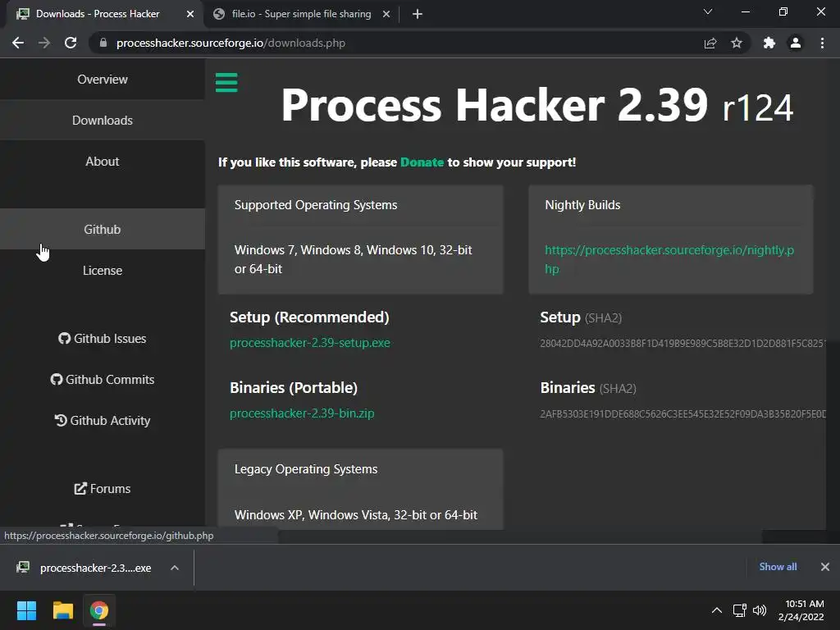The image size is (840, 630).
Task: Download processhacker-2.39-bin.zip
Action: coord(302,413)
